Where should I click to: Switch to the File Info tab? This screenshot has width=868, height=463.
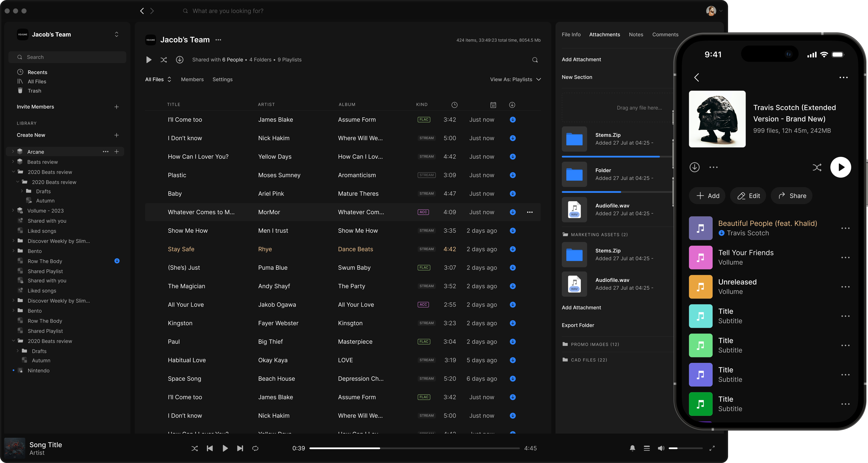[x=571, y=34]
